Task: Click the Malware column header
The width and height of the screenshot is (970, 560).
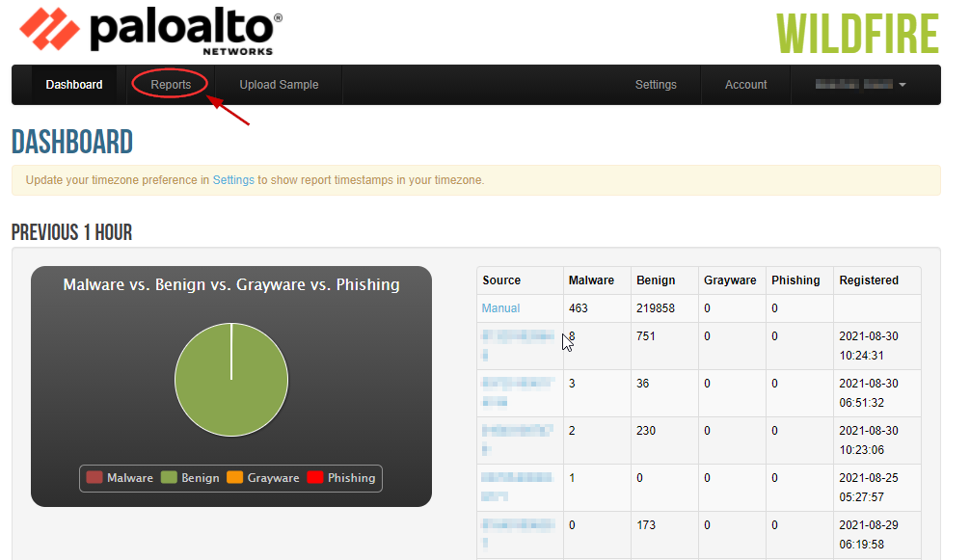Action: point(597,280)
